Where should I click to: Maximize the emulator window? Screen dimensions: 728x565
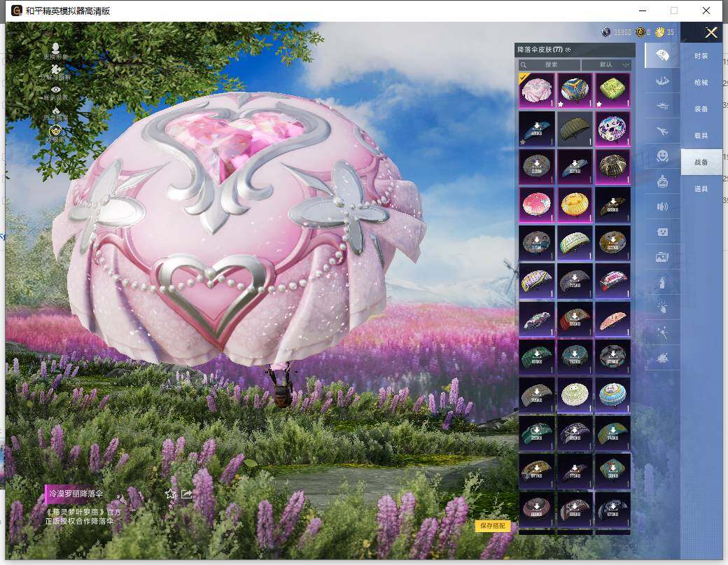pos(674,11)
